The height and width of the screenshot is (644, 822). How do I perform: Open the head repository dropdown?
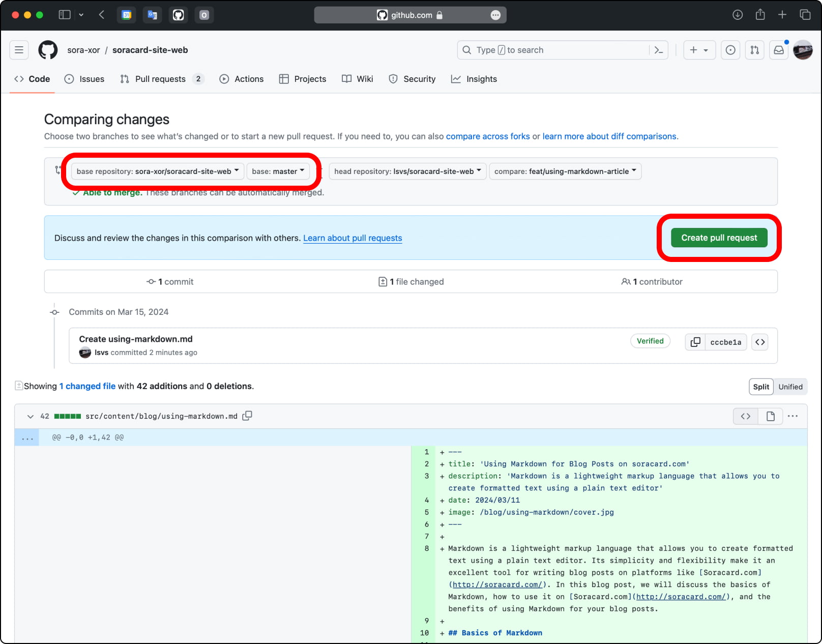pyautogui.click(x=407, y=171)
